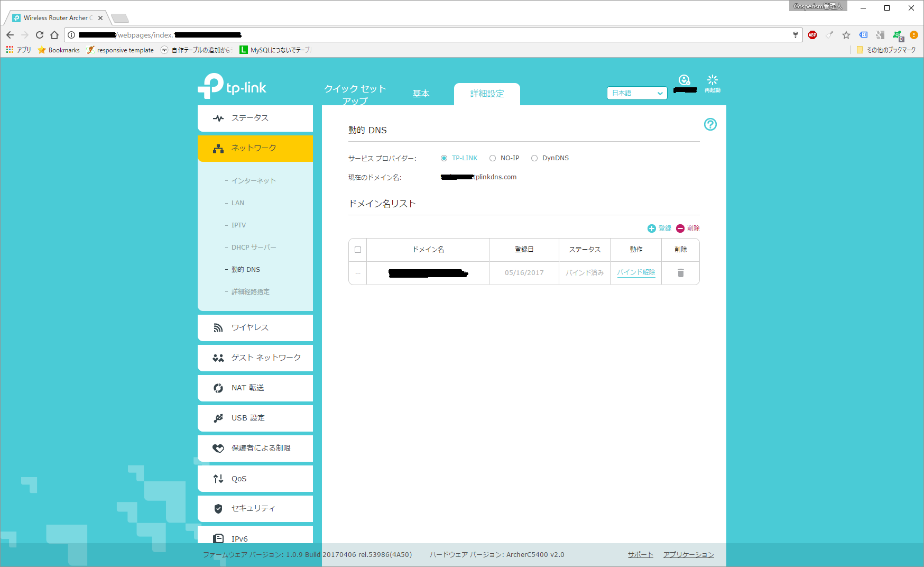Choose DynDNS as service provider

534,158
